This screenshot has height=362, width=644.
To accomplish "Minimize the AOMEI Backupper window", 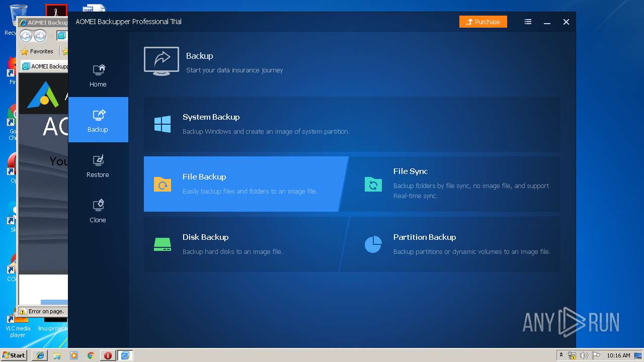I will tap(547, 22).
